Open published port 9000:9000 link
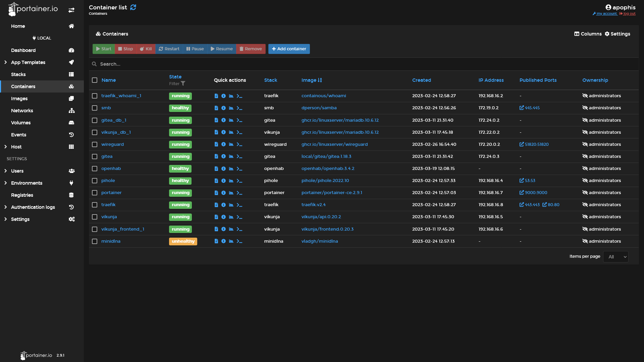This screenshot has width=644, height=362. (533, 193)
